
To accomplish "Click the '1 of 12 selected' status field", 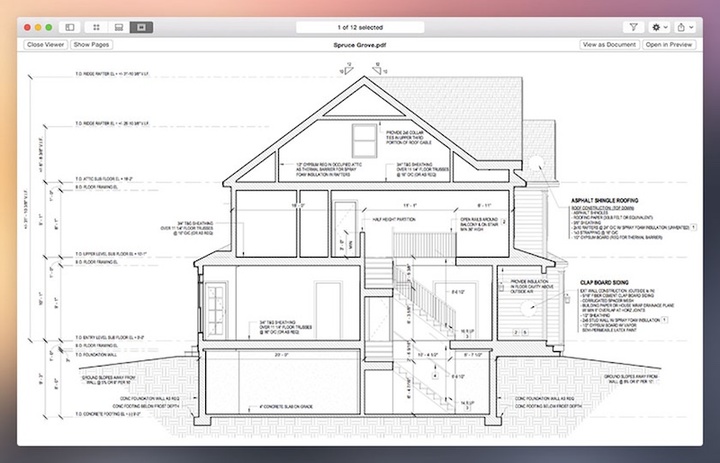I will (x=359, y=26).
